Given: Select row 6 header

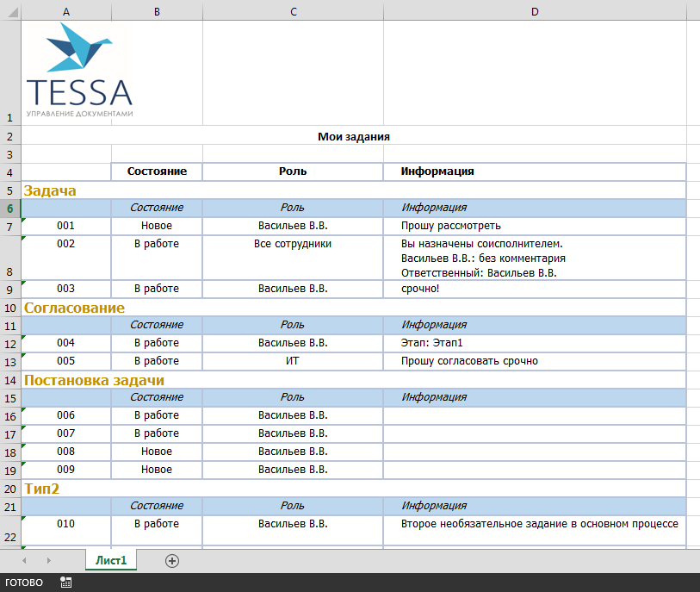Looking at the screenshot, I should [x=9, y=209].
